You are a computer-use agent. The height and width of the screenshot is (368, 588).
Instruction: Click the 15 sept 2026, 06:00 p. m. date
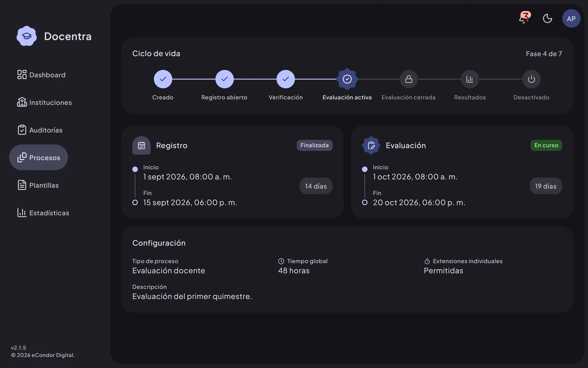[x=190, y=202]
